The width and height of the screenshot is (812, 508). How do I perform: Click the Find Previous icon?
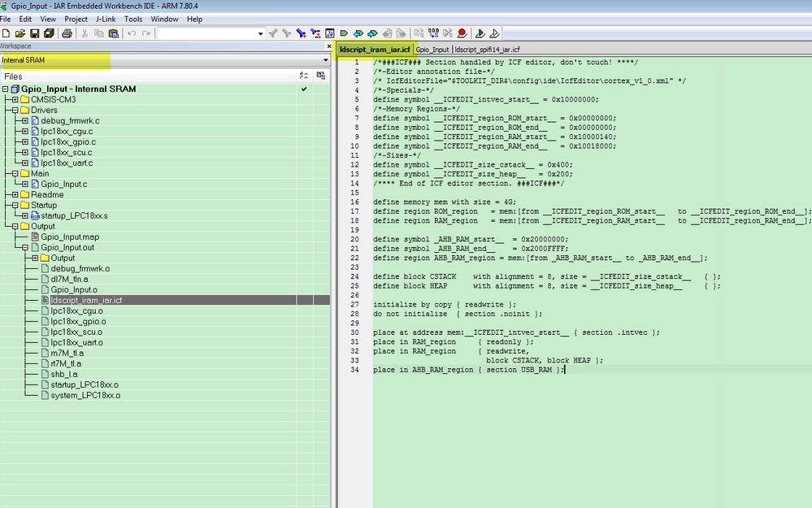tap(273, 33)
